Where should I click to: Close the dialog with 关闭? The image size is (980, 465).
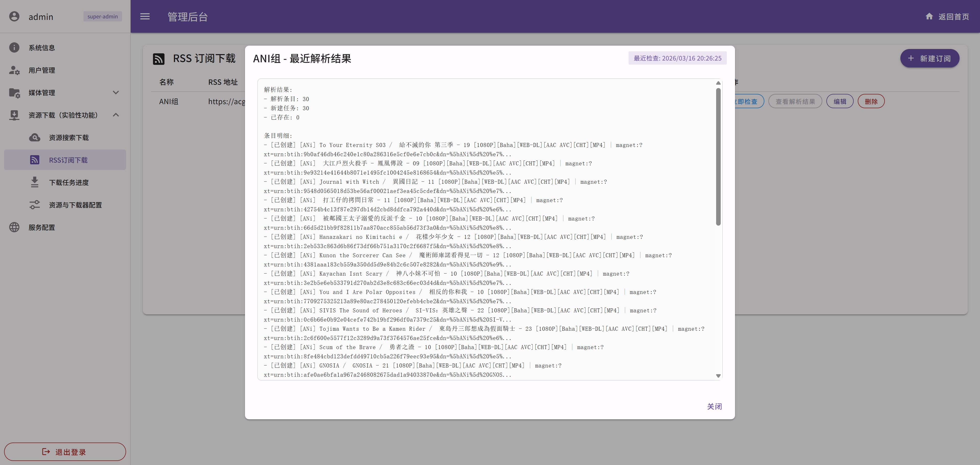[x=714, y=406]
